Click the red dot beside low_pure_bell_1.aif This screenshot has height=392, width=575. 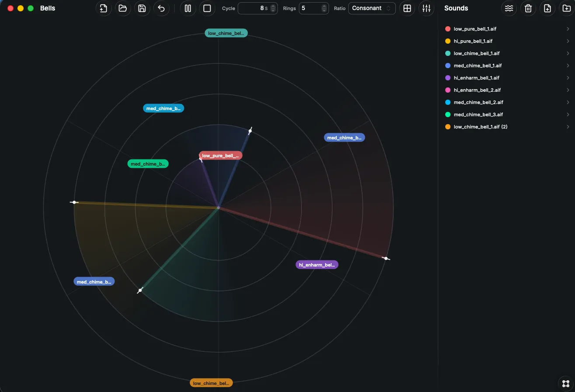(447, 29)
